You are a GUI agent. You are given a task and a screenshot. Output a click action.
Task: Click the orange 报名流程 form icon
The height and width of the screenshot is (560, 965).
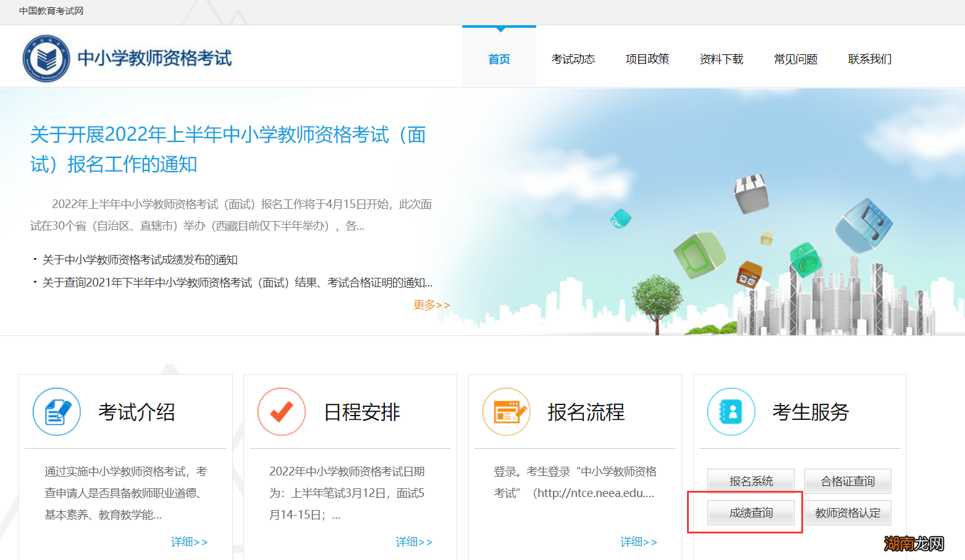pos(506,412)
